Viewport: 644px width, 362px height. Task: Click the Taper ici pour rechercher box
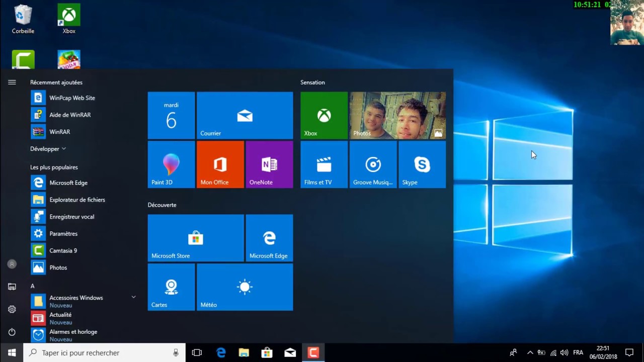[x=105, y=353]
